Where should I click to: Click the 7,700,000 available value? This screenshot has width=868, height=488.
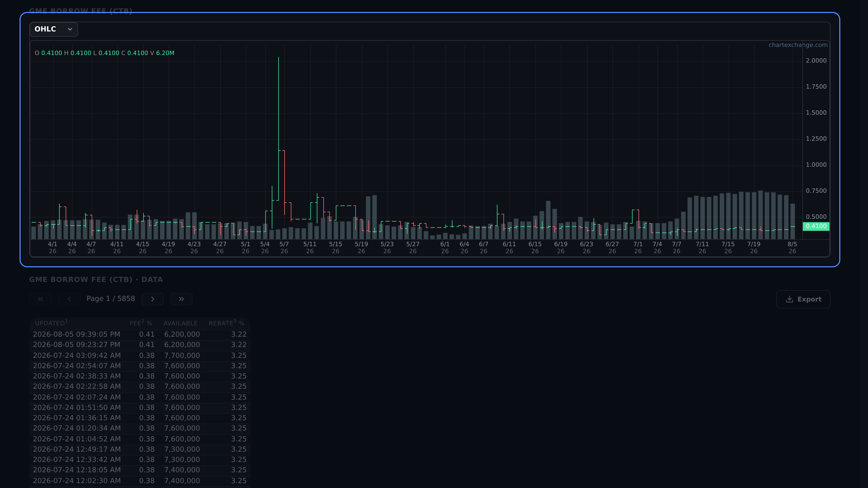click(182, 356)
